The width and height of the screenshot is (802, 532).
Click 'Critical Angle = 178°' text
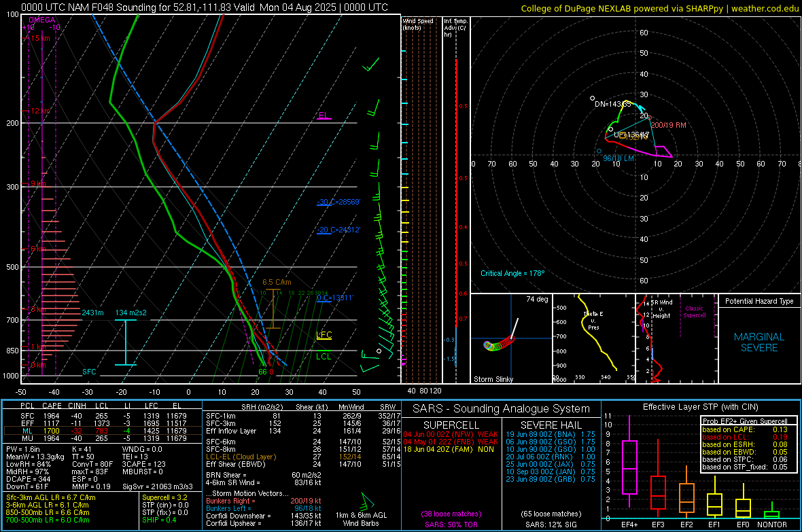(512, 273)
